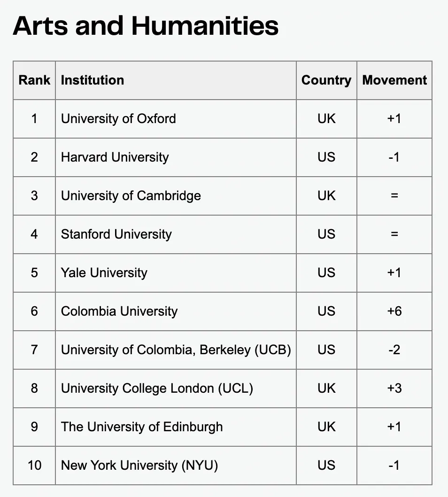Select the Berkeley (UCB) institution cell

click(x=176, y=350)
